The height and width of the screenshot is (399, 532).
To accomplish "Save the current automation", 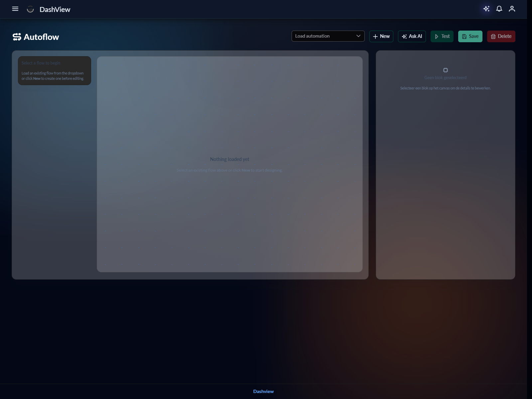I will pyautogui.click(x=470, y=36).
